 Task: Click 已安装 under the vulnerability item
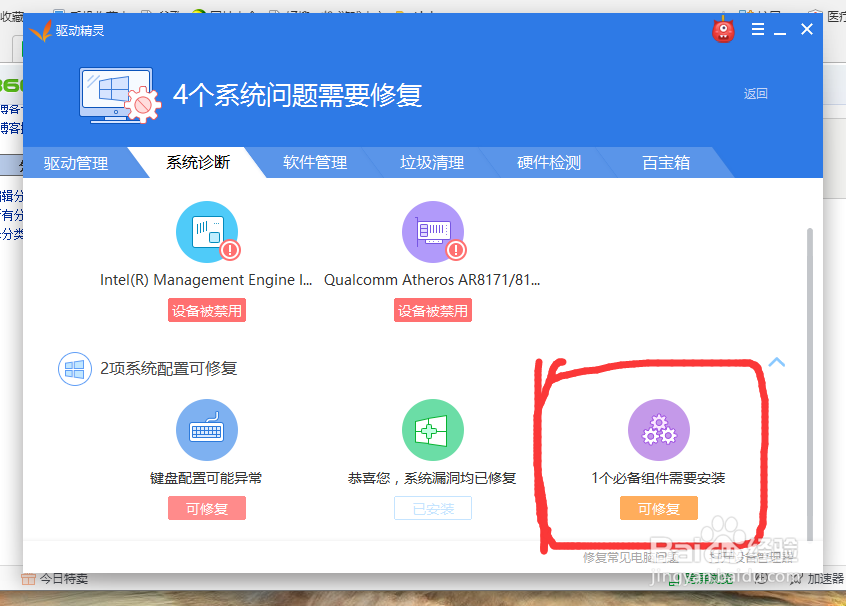[x=433, y=508]
